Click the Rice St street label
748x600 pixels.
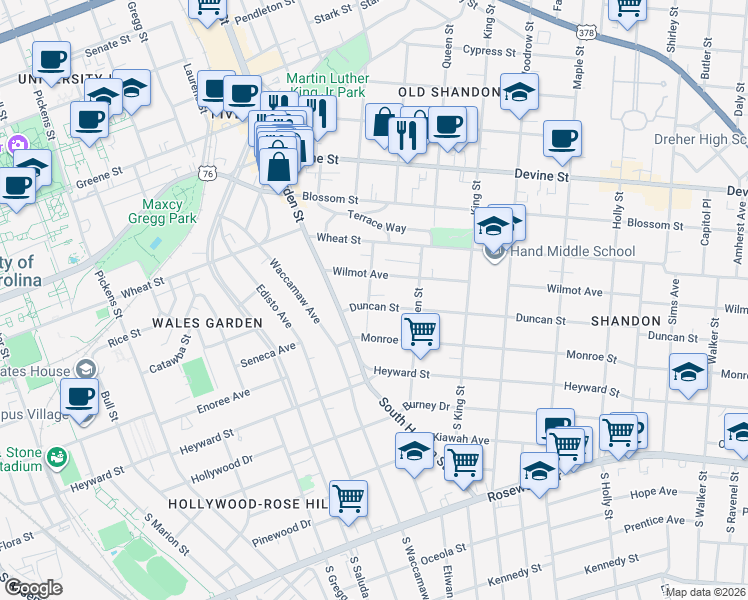pos(124,338)
